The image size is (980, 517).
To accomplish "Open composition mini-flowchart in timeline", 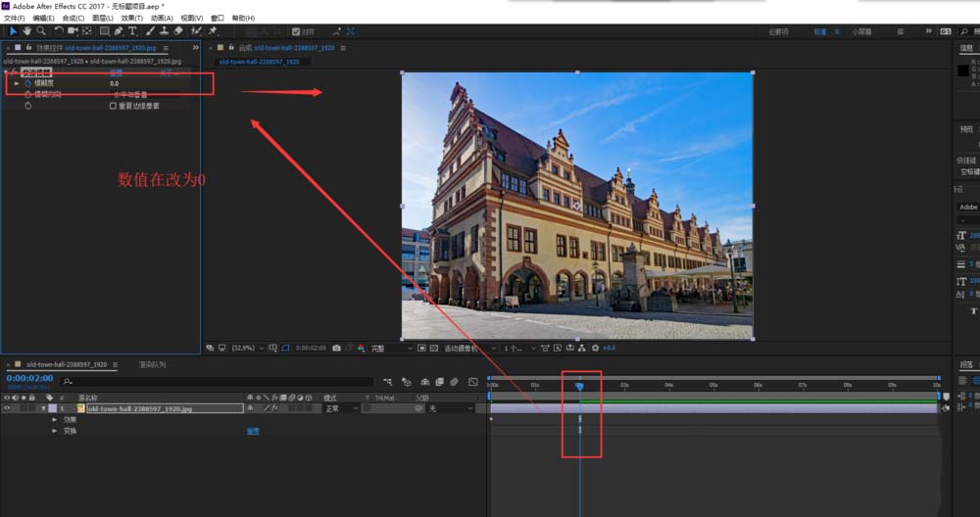I will tap(387, 382).
